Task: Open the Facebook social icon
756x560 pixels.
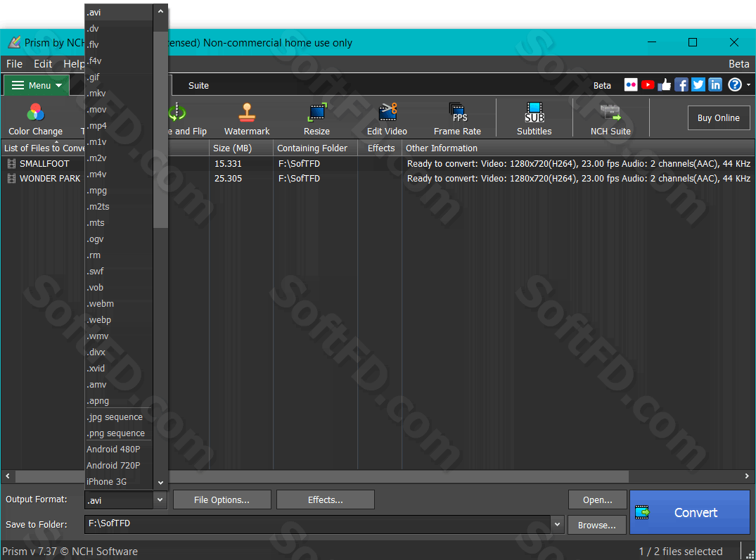Action: coord(681,85)
